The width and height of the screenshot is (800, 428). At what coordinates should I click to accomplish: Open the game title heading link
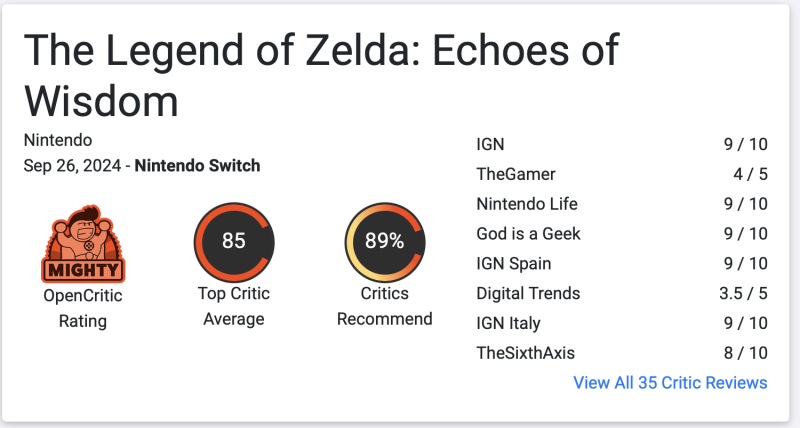320,75
